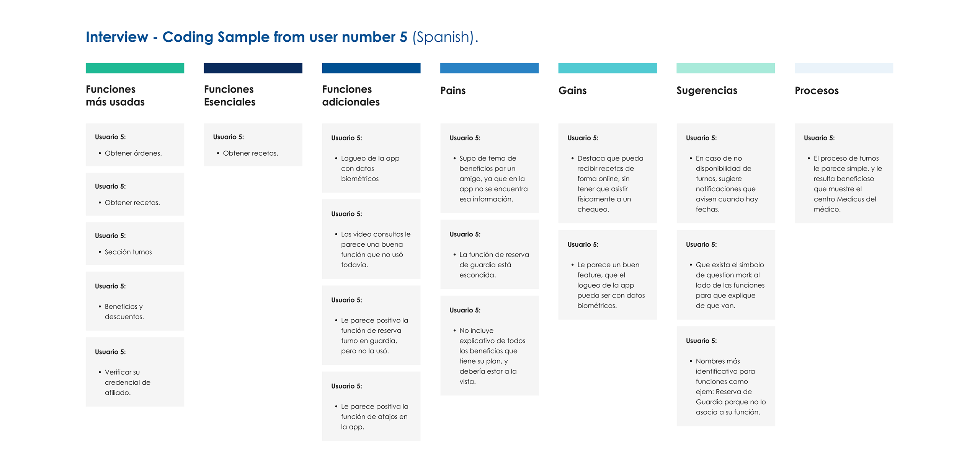Click the El proceso de turnos card
Image resolution: width=980 pixels, height=470 pixels.
coord(844,173)
